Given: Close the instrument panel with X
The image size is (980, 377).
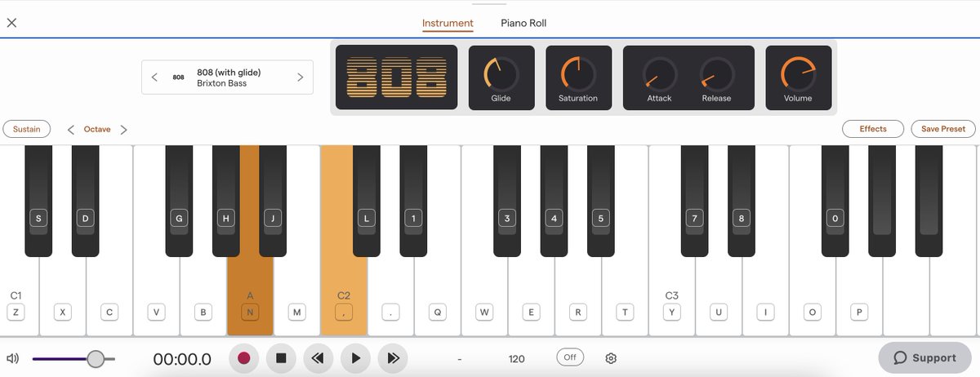Looking at the screenshot, I should 11,23.
